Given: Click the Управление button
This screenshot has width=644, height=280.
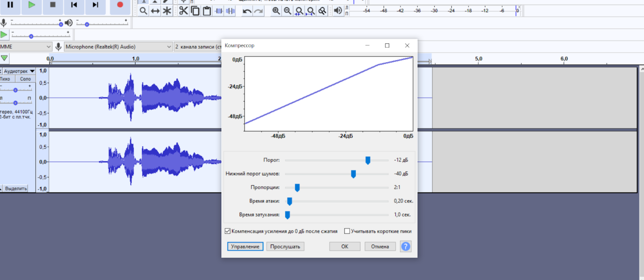Looking at the screenshot, I should [245, 246].
